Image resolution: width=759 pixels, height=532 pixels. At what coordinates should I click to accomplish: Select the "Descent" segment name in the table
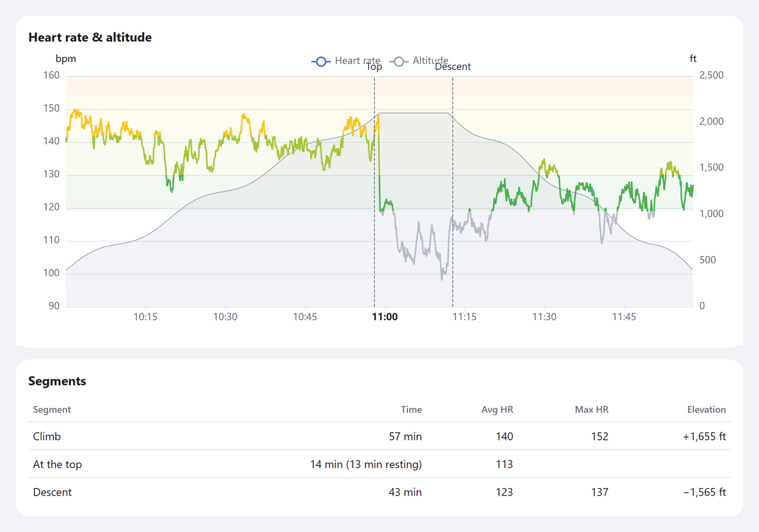[53, 492]
